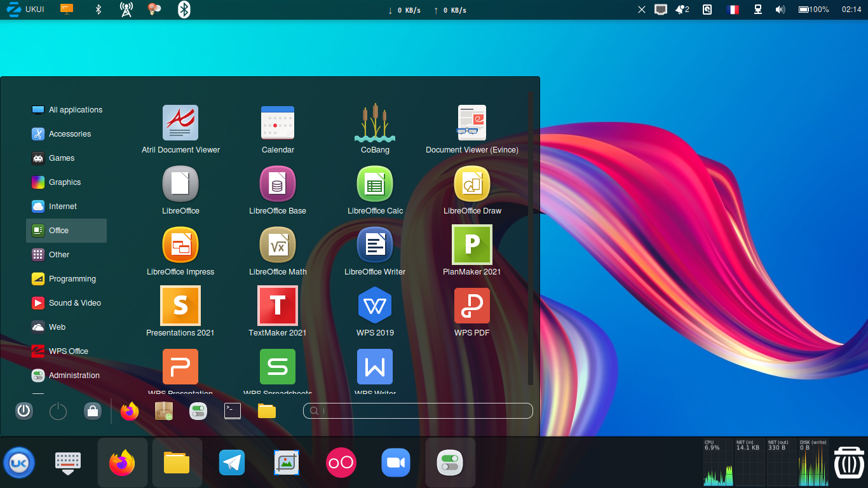This screenshot has height=488, width=868.
Task: Click the CPU usage monitor graph
Action: pyautogui.click(x=718, y=462)
